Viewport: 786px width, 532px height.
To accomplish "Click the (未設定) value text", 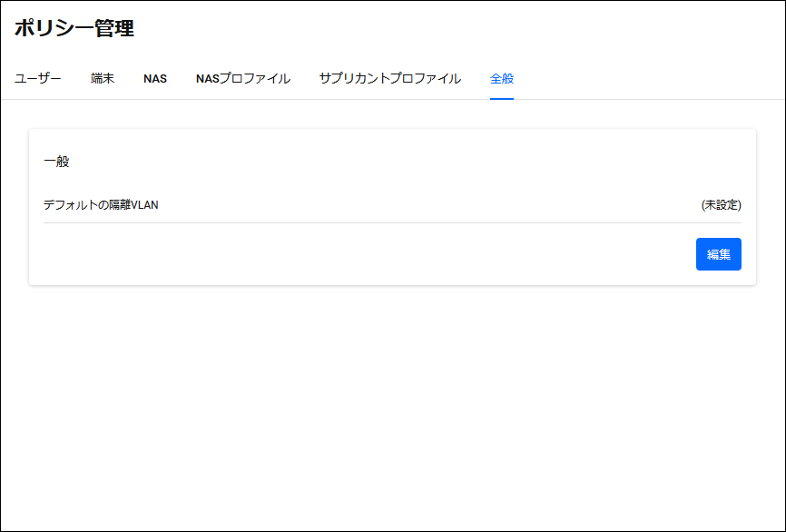I will pos(722,205).
